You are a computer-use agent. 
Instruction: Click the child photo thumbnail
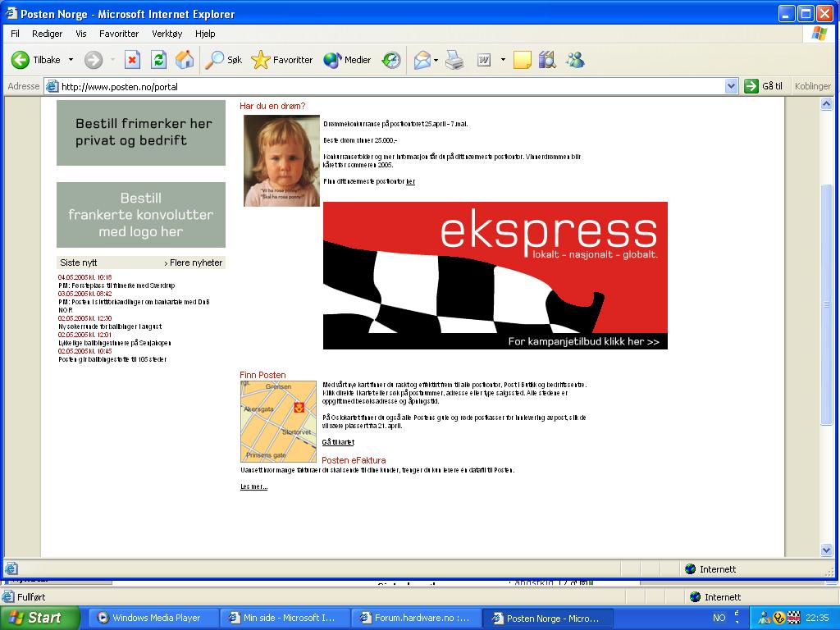tap(282, 161)
